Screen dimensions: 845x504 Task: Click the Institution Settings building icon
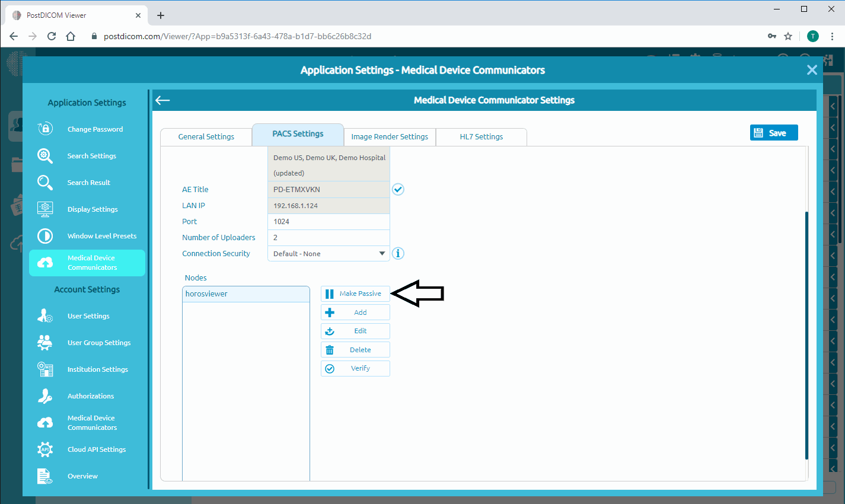coord(45,369)
